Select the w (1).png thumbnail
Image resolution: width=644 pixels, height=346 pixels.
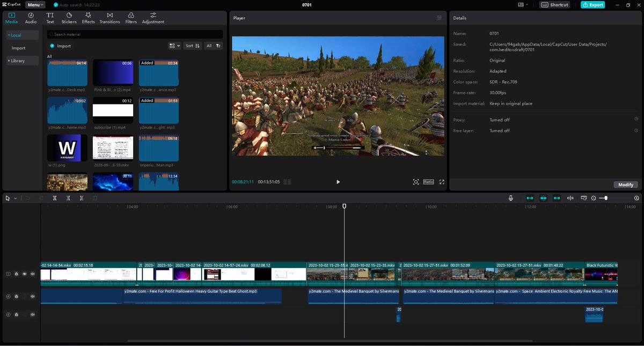pyautogui.click(x=67, y=148)
